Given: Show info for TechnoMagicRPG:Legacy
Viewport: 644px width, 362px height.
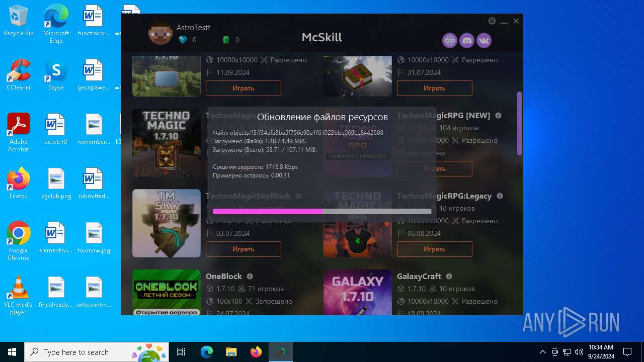Looking at the screenshot, I should click(x=500, y=196).
